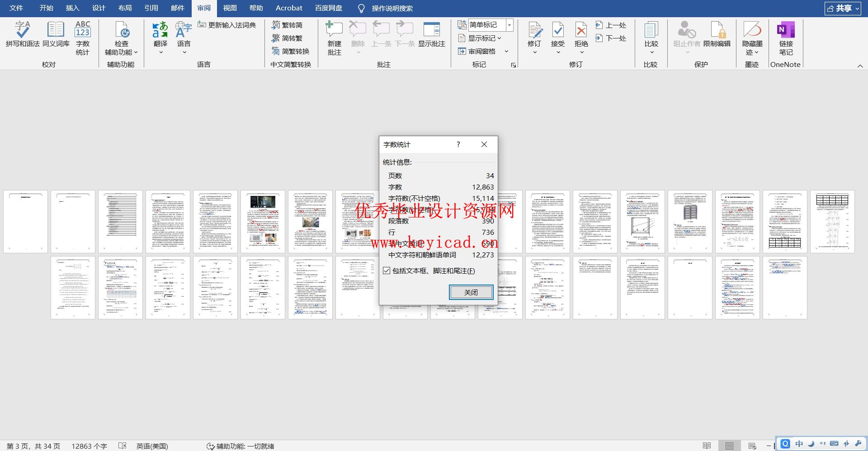
Task: Switch to Read Mode view icon
Action: [707, 446]
